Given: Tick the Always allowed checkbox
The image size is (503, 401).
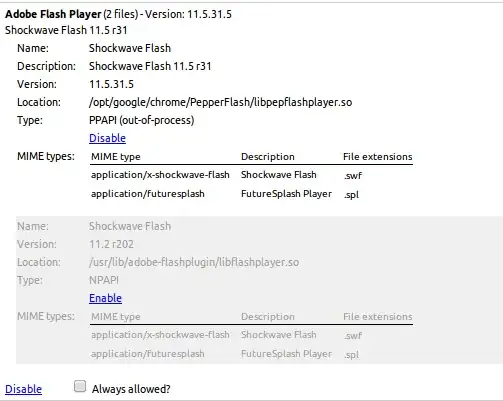Looking at the screenshot, I should 80,386.
